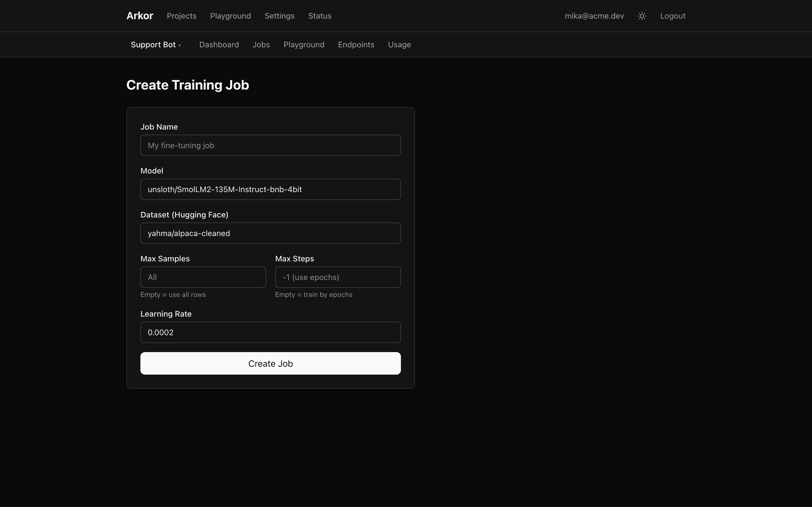Open the project Playground tab
The image size is (812, 507).
304,45
